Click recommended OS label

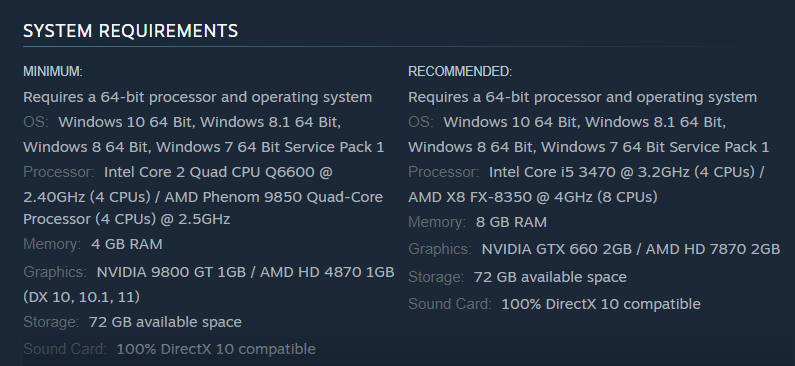420,122
